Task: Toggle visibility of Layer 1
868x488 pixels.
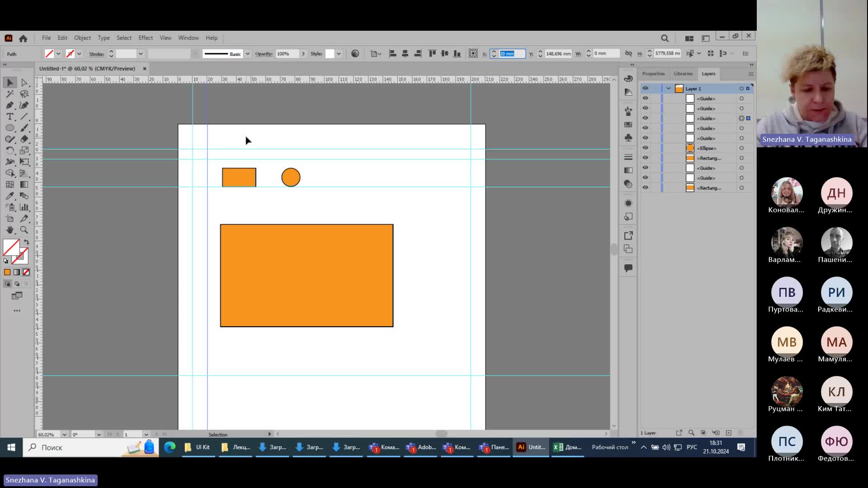Action: point(645,89)
